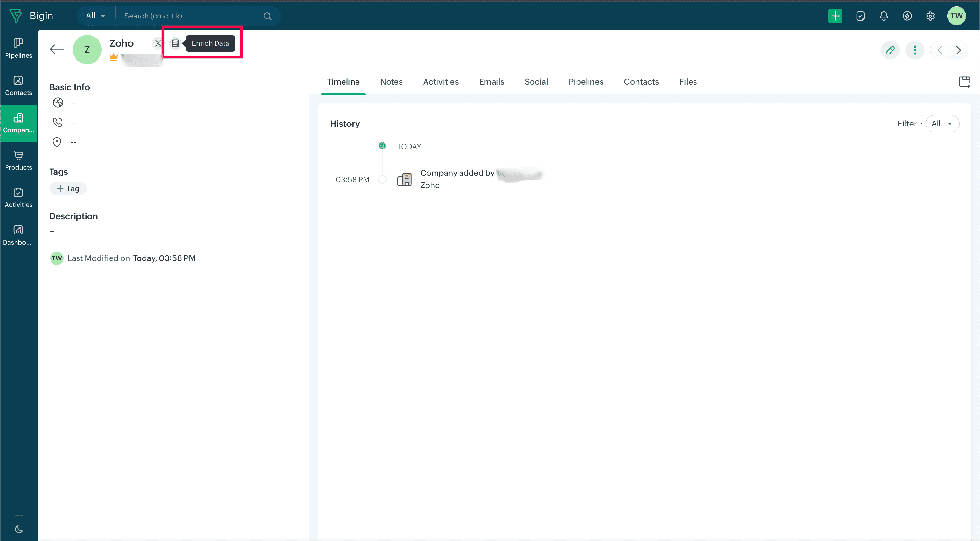Add a new Tag

coord(68,189)
